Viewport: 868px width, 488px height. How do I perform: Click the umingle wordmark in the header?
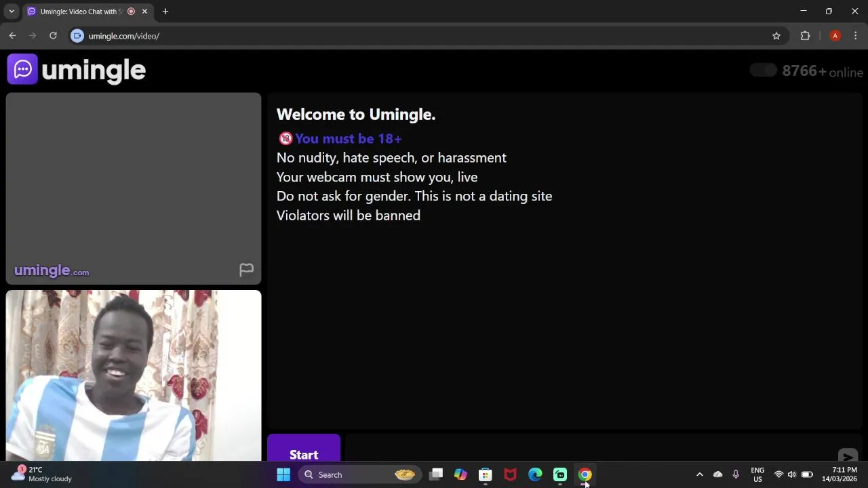[x=94, y=70]
